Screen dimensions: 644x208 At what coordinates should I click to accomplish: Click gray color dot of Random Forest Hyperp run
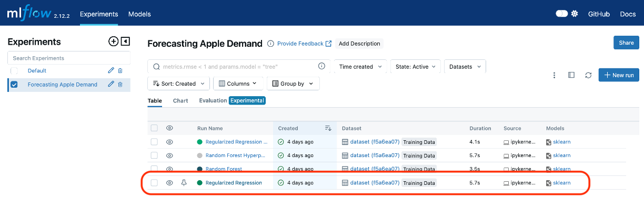point(199,155)
